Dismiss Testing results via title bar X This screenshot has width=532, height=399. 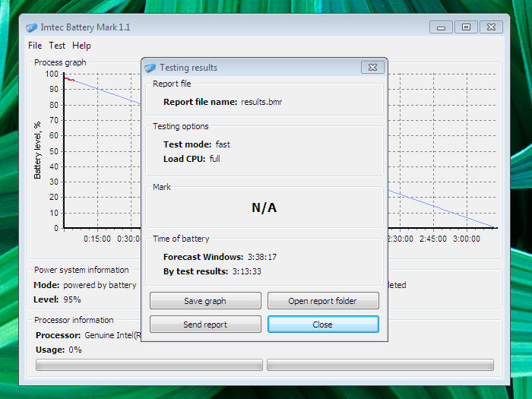371,67
